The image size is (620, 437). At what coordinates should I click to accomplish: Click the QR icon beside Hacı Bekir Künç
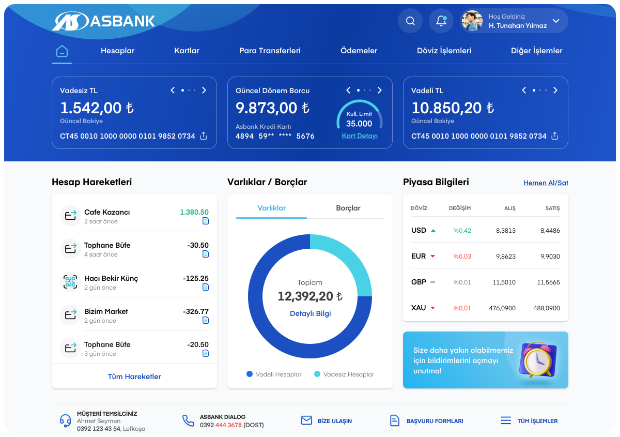[x=70, y=282]
